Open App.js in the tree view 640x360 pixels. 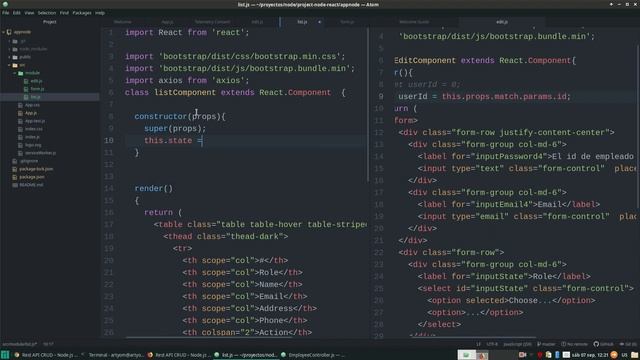tap(31, 113)
